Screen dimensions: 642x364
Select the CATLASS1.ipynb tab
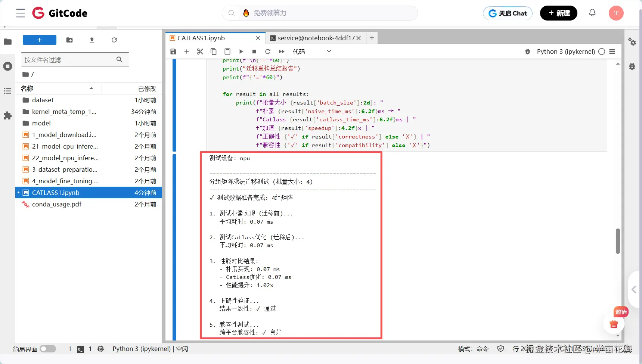201,38
